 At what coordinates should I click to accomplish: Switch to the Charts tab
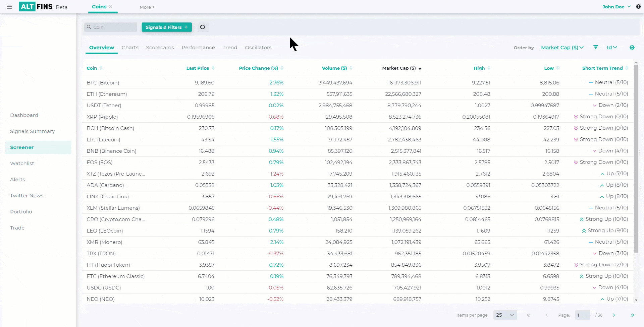130,48
